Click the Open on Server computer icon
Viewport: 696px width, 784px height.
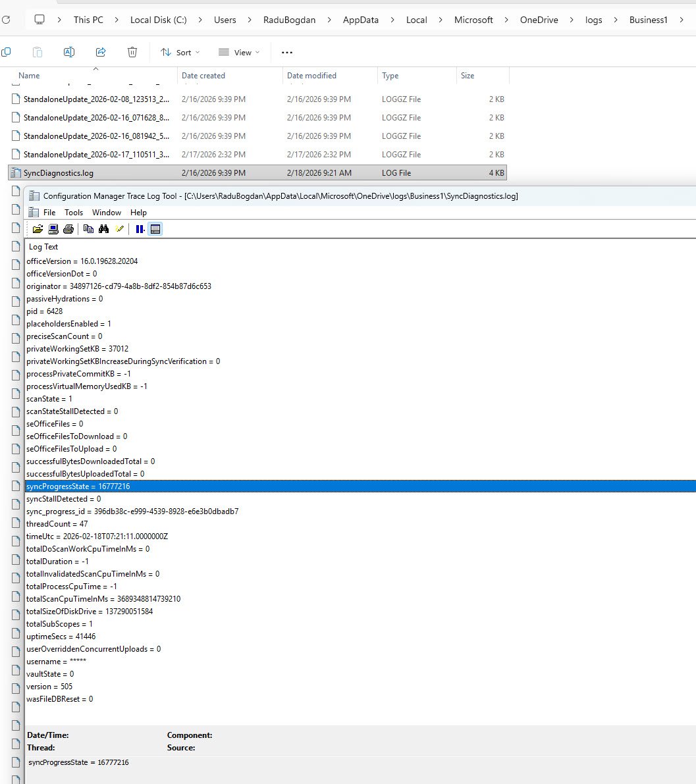(53, 229)
